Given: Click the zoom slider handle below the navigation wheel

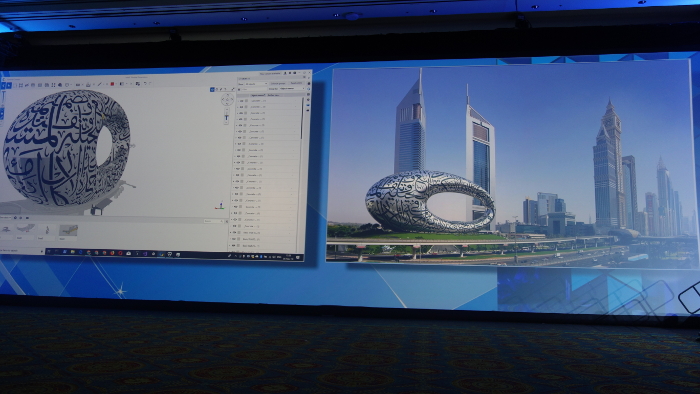Looking at the screenshot, I should pyautogui.click(x=226, y=117).
